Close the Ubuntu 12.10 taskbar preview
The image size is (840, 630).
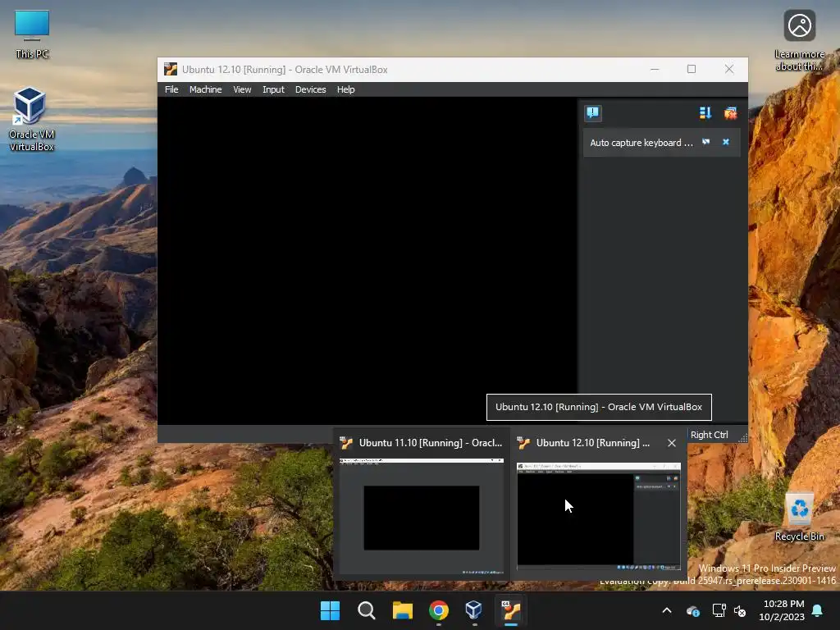tap(672, 443)
